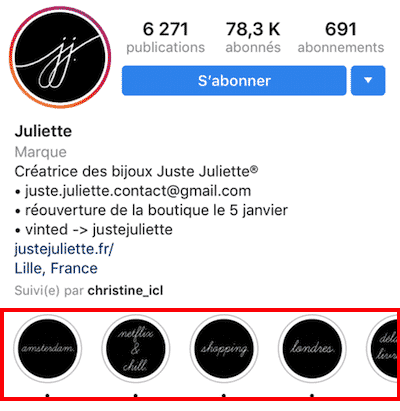Tap the juste.juliette.contact@gmail.com email text
The image size is (400, 411).
tap(138, 191)
